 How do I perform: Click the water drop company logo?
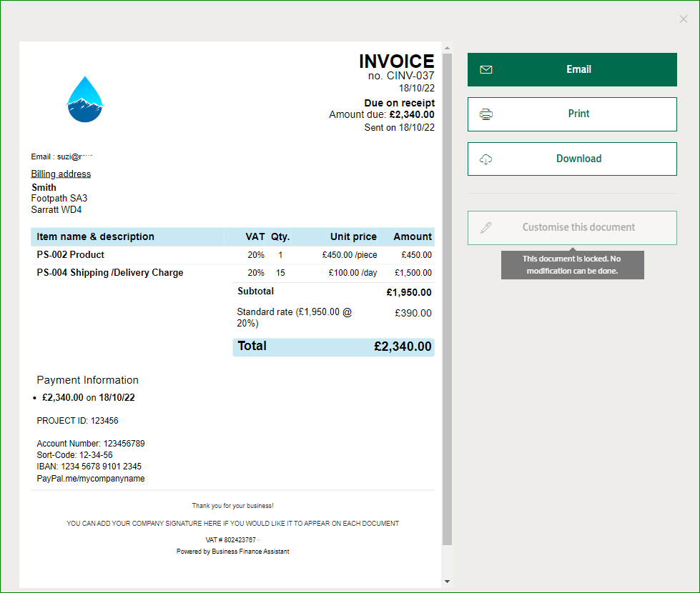click(84, 100)
